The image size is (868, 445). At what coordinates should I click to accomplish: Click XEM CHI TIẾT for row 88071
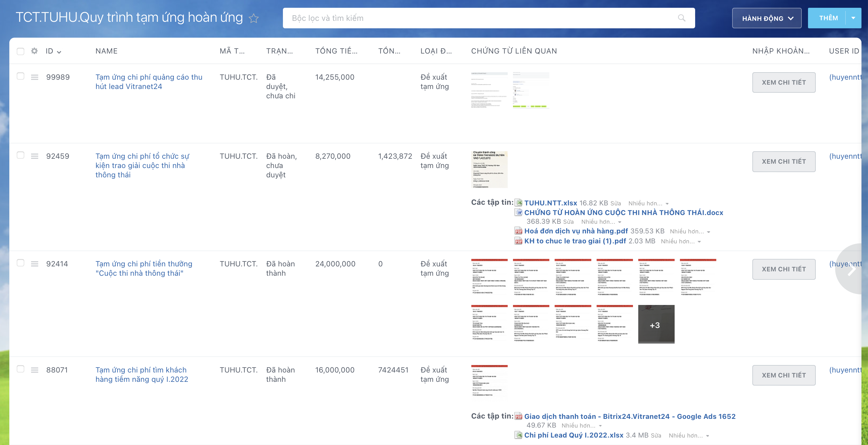784,375
